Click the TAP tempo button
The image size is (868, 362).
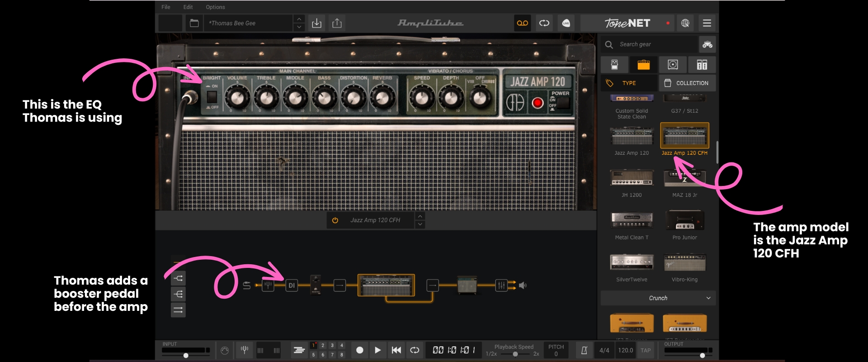(646, 350)
